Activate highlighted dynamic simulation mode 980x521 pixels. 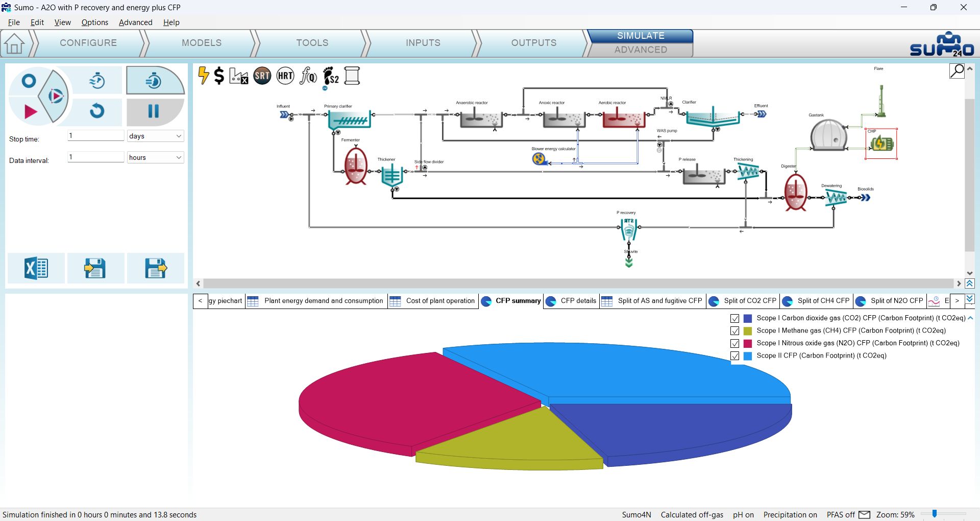[154, 80]
